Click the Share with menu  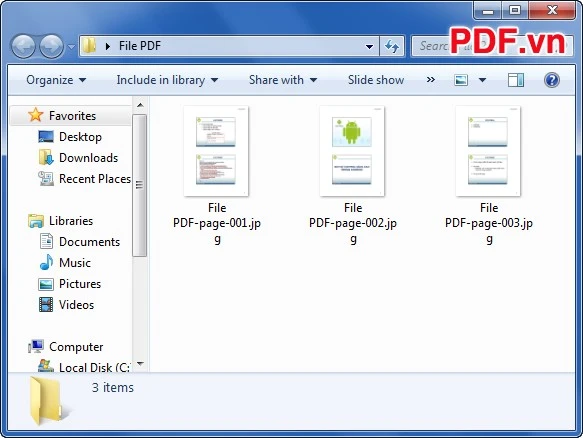click(x=283, y=80)
